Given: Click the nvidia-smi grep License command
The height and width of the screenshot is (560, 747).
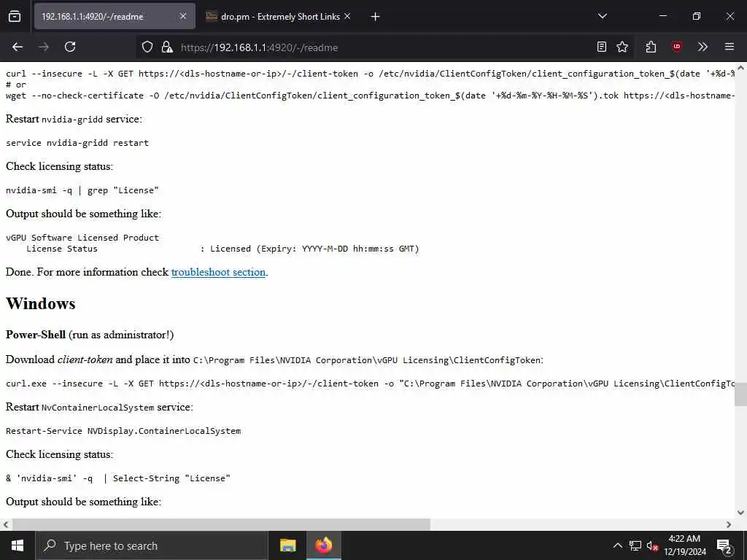Looking at the screenshot, I should click(x=82, y=190).
